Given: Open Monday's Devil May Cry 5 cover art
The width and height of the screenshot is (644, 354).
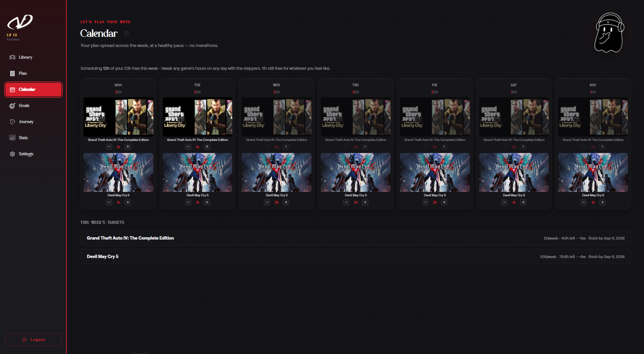Looking at the screenshot, I should tap(118, 172).
